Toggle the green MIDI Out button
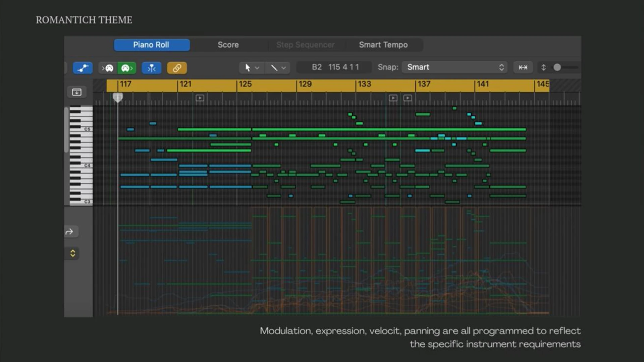This screenshot has height=362, width=644. [126, 68]
